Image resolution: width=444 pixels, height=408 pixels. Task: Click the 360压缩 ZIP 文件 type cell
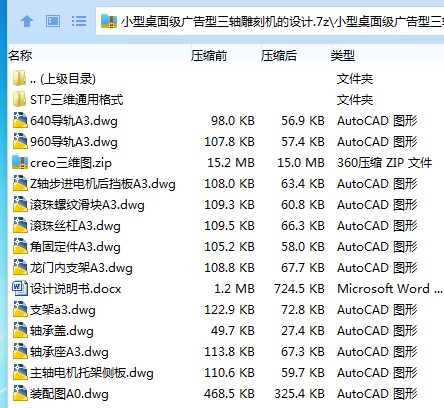pyautogui.click(x=384, y=163)
